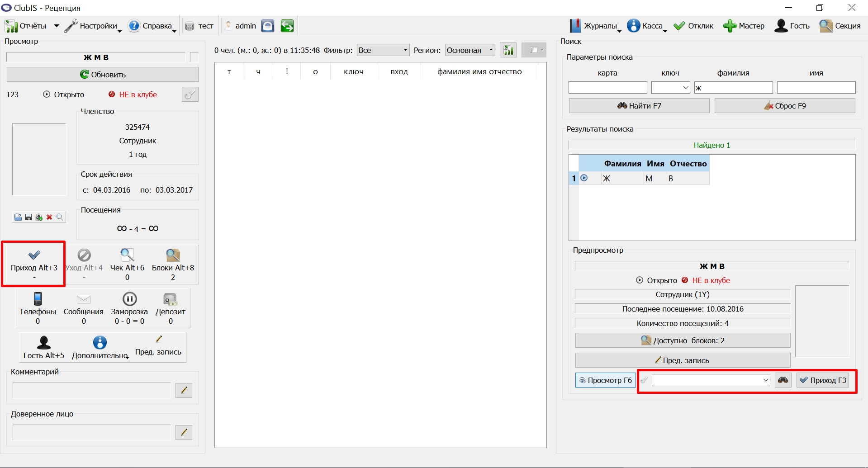The image size is (868, 468).
Task: Click the Найти F7 button
Action: click(x=639, y=106)
